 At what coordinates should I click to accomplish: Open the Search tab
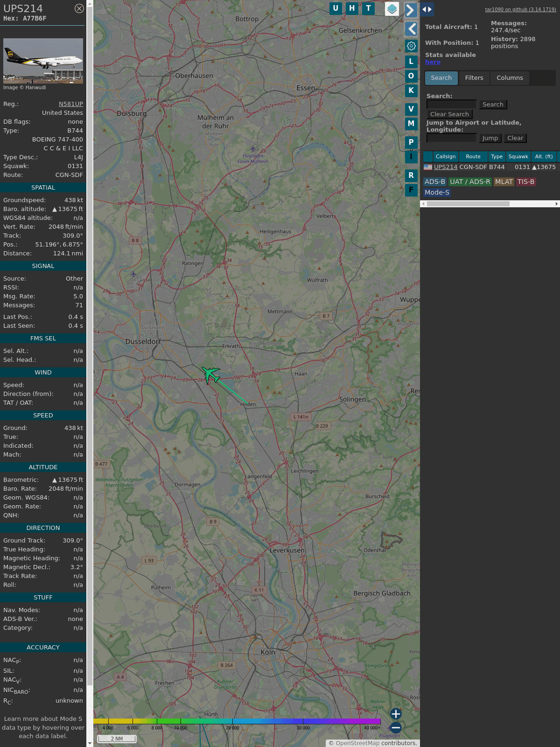point(441,78)
